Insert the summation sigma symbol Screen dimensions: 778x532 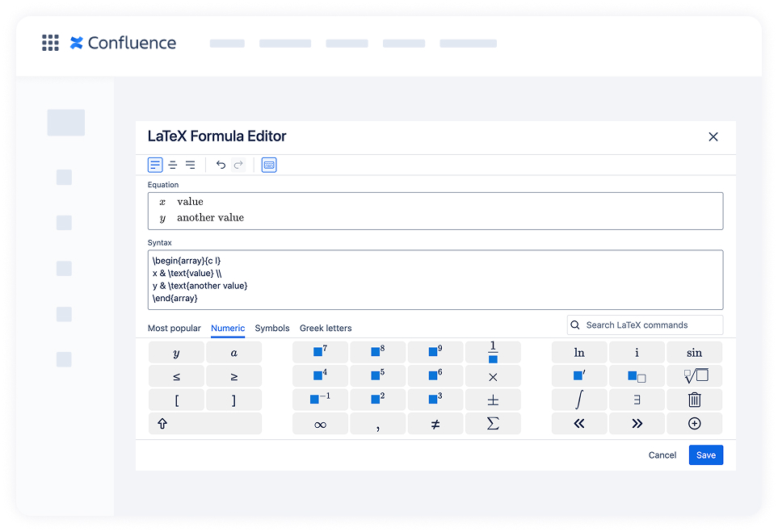[493, 424]
